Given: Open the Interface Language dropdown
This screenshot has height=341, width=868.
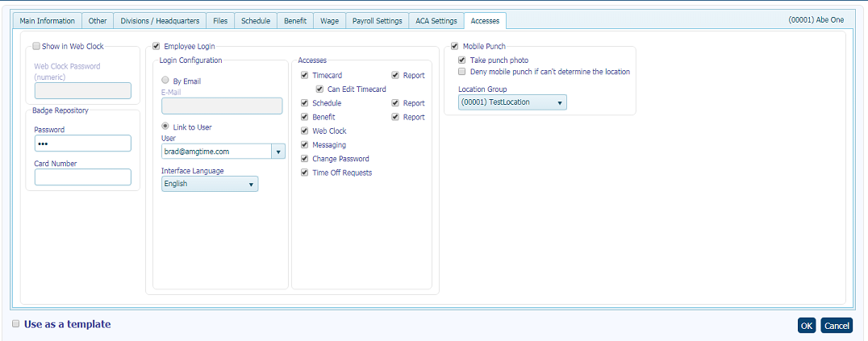Looking at the screenshot, I should point(210,184).
